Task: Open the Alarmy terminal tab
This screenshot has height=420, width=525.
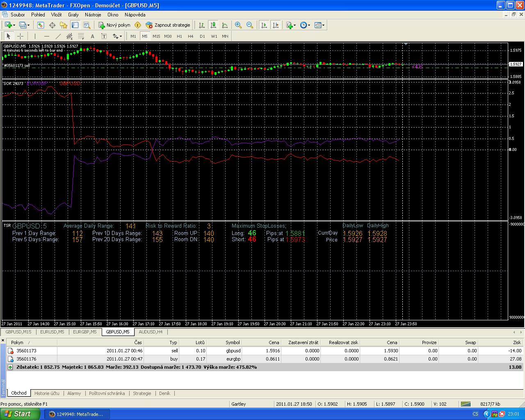Action: [74, 393]
